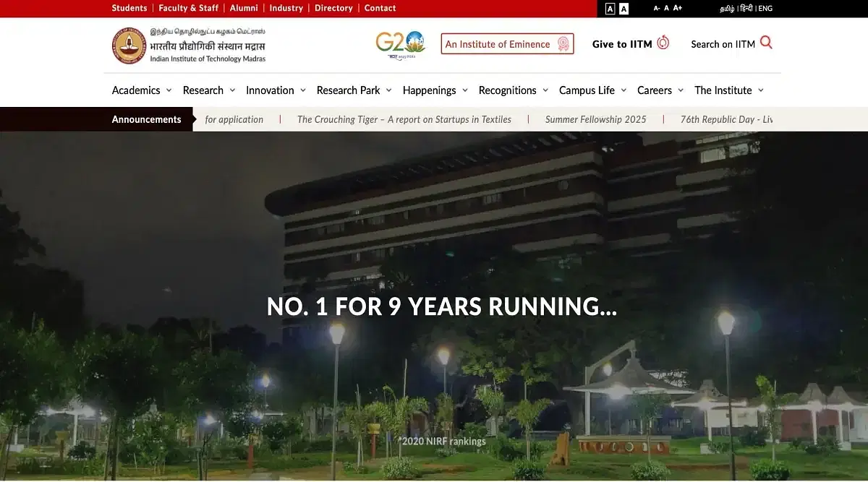This screenshot has width=868, height=482.
Task: Click Indian Institute of Technology Madras title text
Action: 208,59
